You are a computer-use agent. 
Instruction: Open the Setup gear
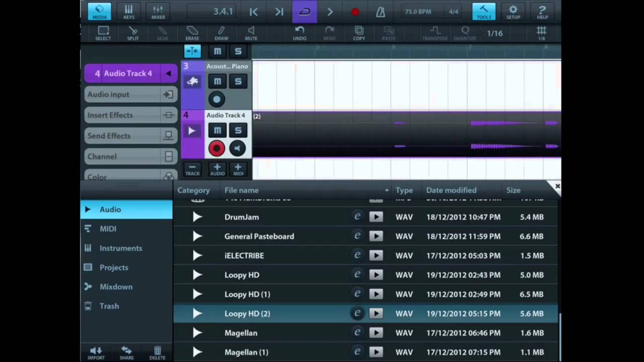[513, 12]
